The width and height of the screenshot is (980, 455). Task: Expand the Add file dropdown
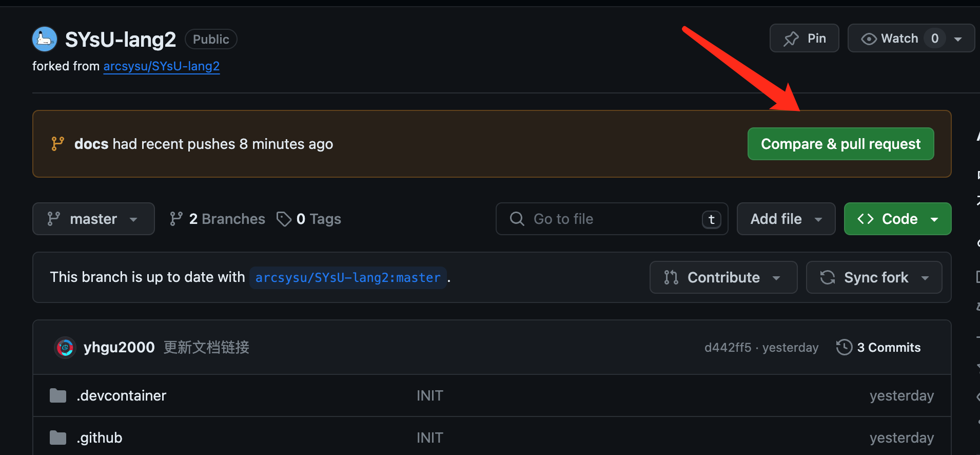[x=786, y=219]
